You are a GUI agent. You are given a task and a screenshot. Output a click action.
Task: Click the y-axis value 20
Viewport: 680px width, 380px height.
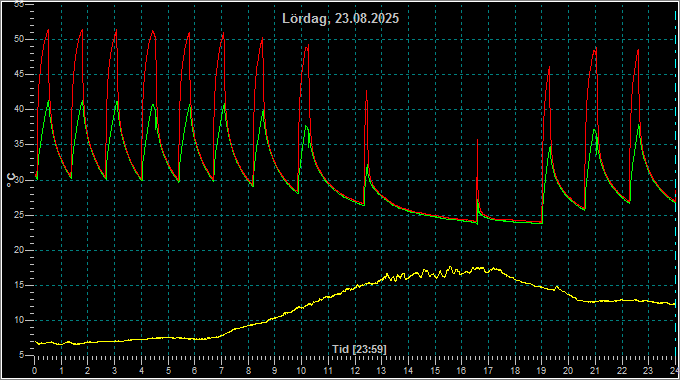click(x=19, y=250)
